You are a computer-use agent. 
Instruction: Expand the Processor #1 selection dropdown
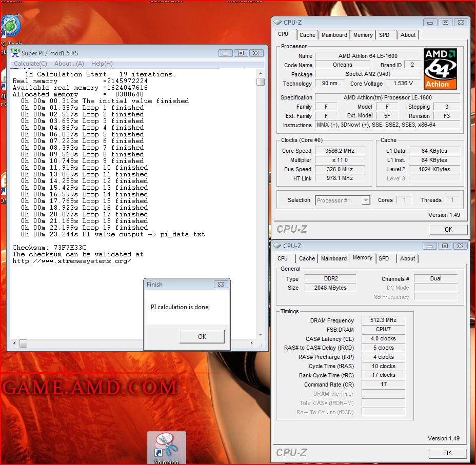366,200
